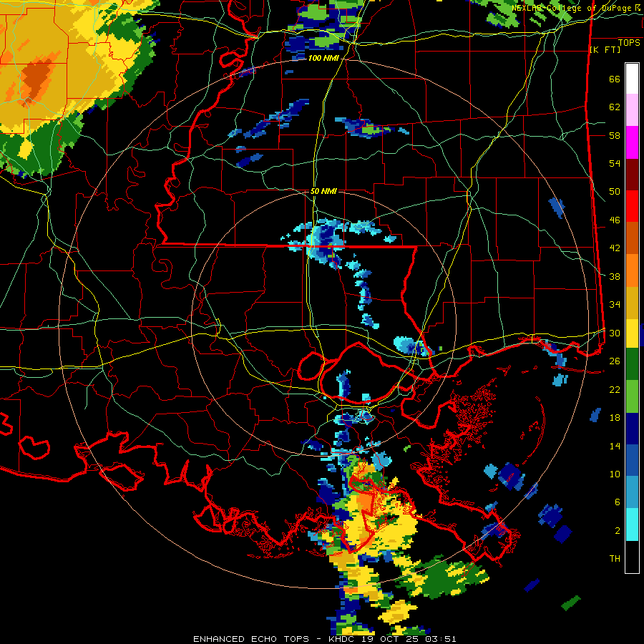Click the legend value '10'

[x=615, y=474]
